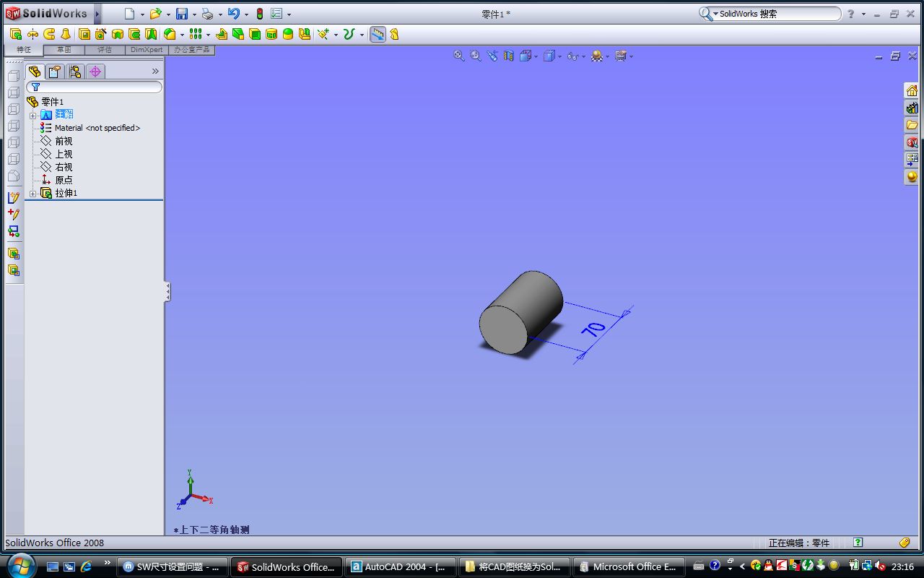Screen dimensions: 924x578
Task: Open the 办公室产品 tab
Action: point(191,50)
